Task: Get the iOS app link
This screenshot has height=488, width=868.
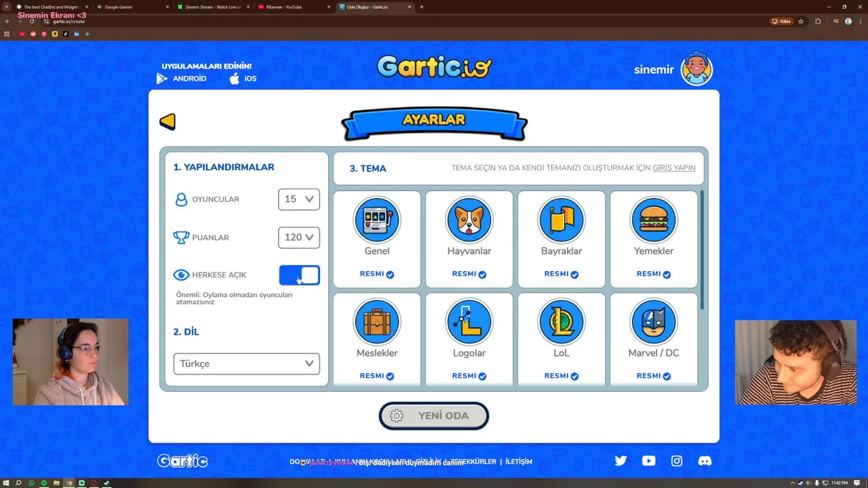Action: (x=243, y=79)
